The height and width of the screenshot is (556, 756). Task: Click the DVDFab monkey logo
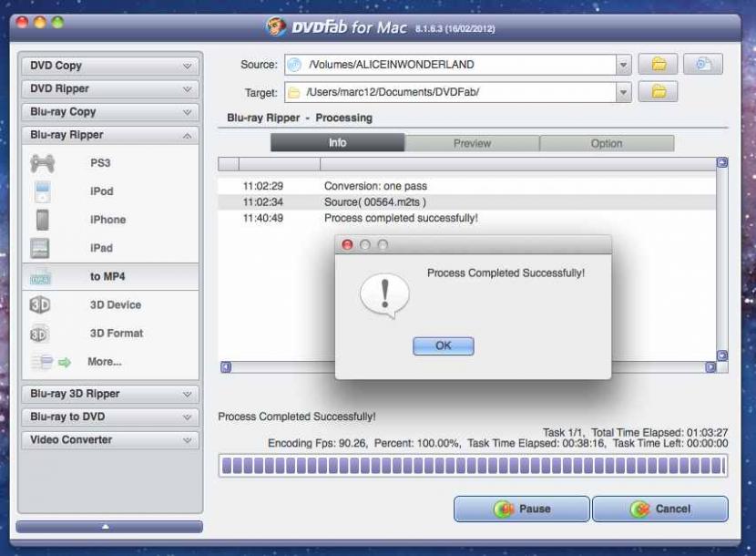(276, 26)
